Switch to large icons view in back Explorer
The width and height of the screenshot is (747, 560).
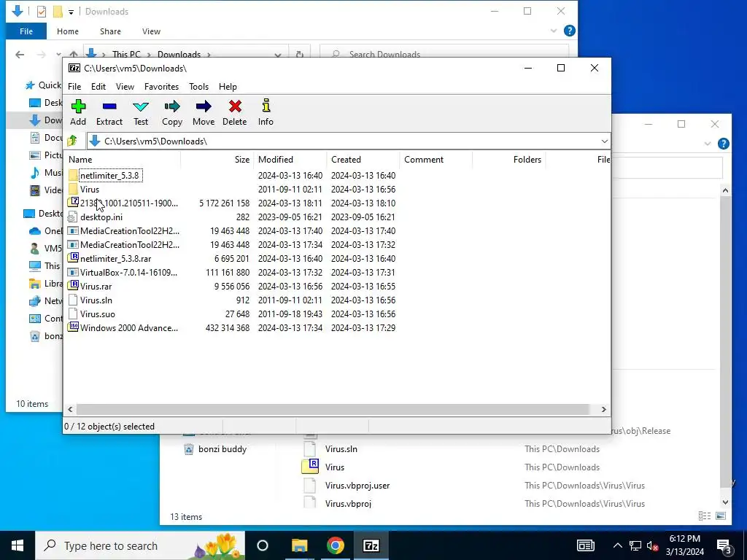tap(721, 516)
